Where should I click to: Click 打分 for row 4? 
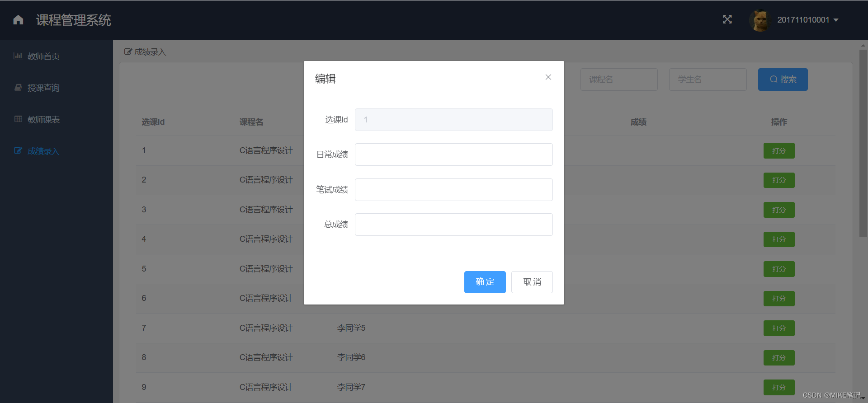(x=779, y=239)
